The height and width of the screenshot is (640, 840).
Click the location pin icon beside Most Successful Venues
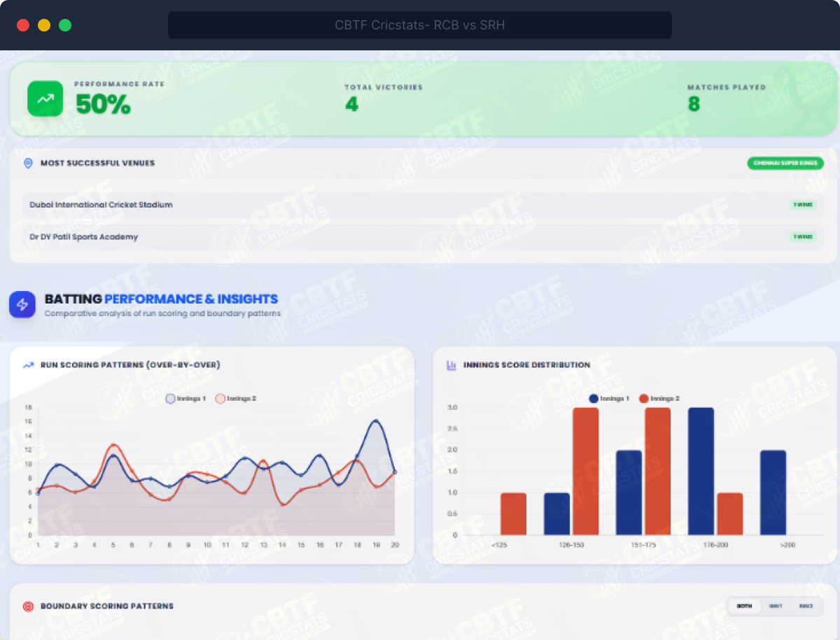[x=28, y=163]
